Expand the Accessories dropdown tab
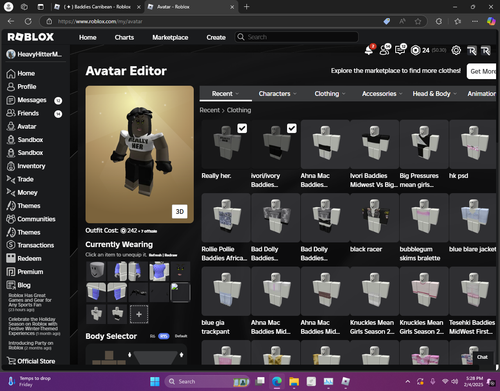Screen dimensions: 500x391 pyautogui.click(x=382, y=94)
